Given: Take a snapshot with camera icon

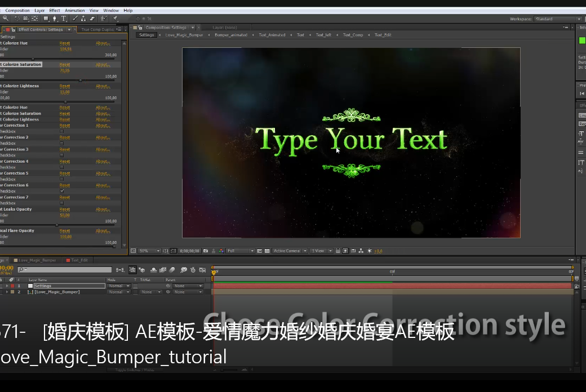Looking at the screenshot, I should pos(206,251).
